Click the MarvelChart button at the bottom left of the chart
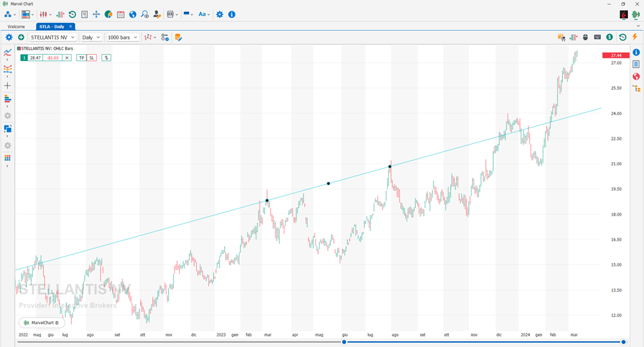Screen dimensions: 644x347 [x=42, y=323]
